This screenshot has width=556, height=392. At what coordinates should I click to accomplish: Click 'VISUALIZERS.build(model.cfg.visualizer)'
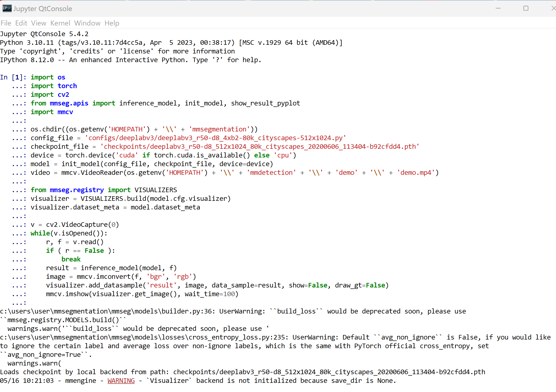click(x=156, y=199)
